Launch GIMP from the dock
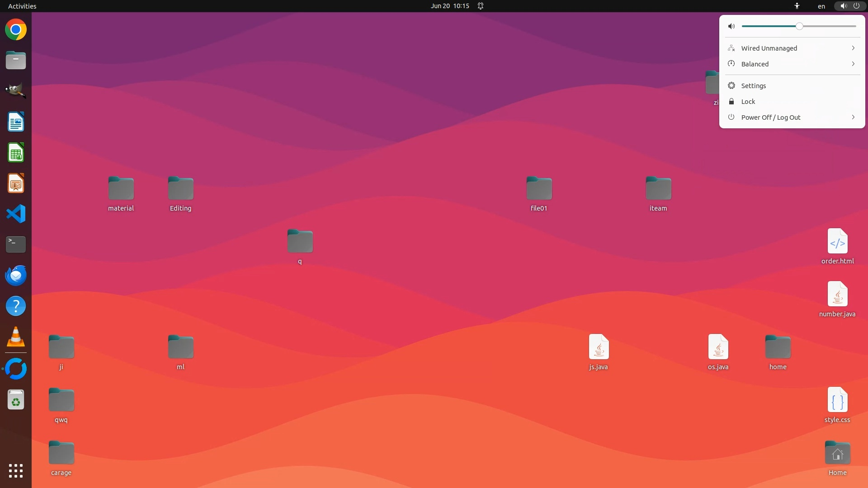This screenshot has width=868, height=488. [16, 91]
